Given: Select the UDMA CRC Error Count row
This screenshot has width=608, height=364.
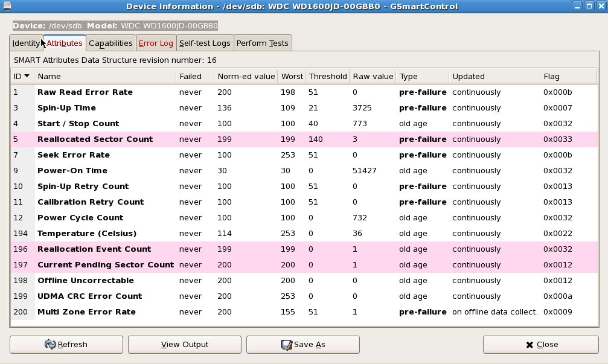Looking at the screenshot, I should coord(304,296).
